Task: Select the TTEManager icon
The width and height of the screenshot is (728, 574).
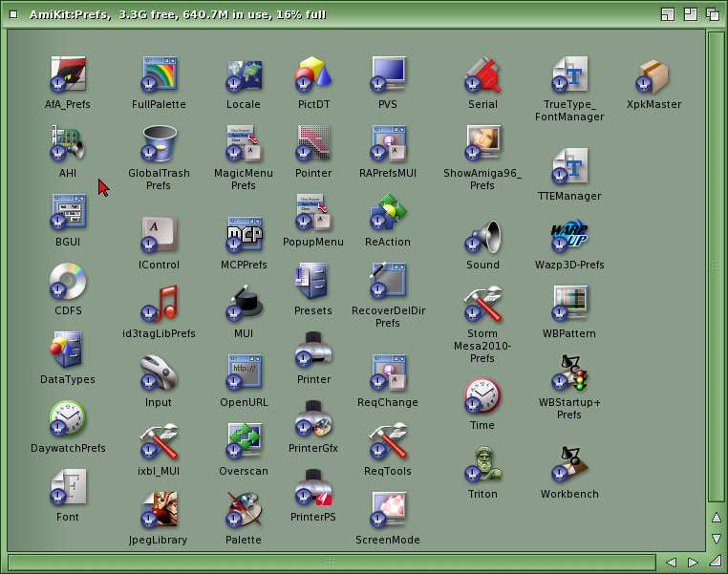Action: pos(569,165)
